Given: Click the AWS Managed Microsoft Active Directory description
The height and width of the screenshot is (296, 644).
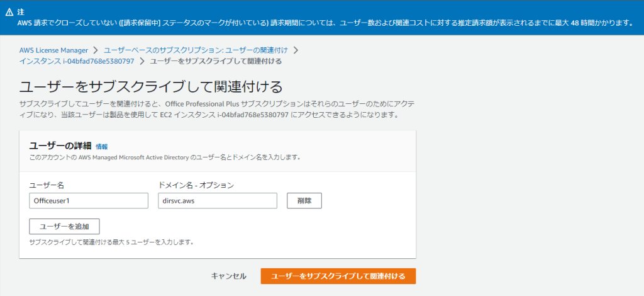Looking at the screenshot, I should (x=165, y=157).
